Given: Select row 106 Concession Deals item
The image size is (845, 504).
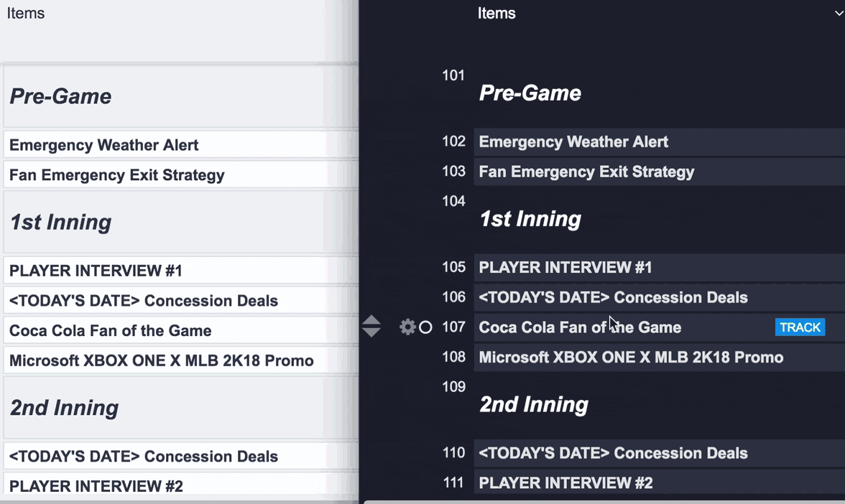Looking at the screenshot, I should (x=613, y=298).
